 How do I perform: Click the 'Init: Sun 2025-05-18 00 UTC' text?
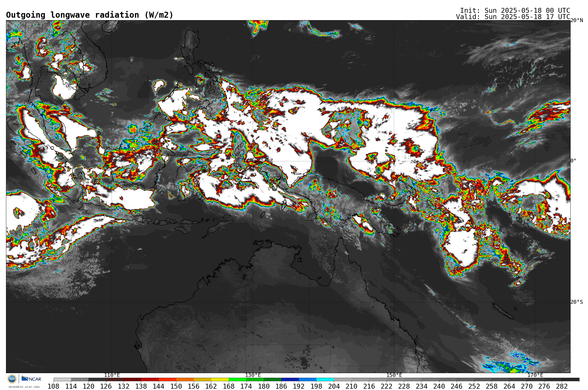coord(515,11)
